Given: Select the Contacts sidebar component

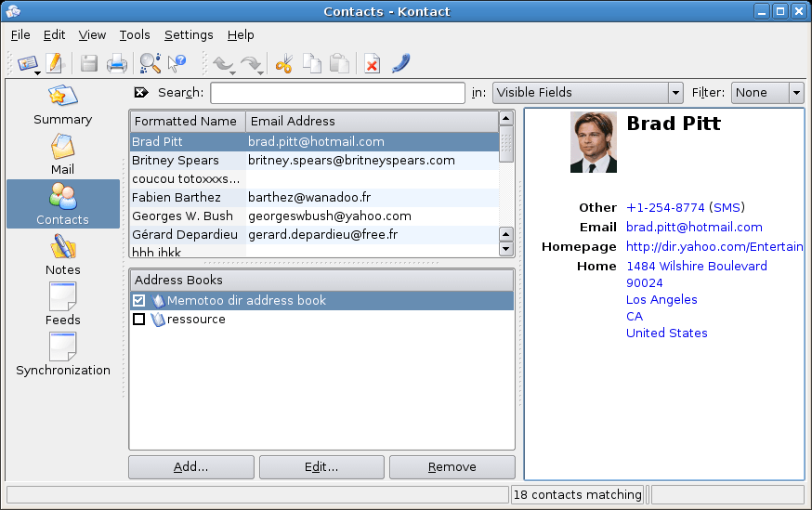Looking at the screenshot, I should coord(62,204).
